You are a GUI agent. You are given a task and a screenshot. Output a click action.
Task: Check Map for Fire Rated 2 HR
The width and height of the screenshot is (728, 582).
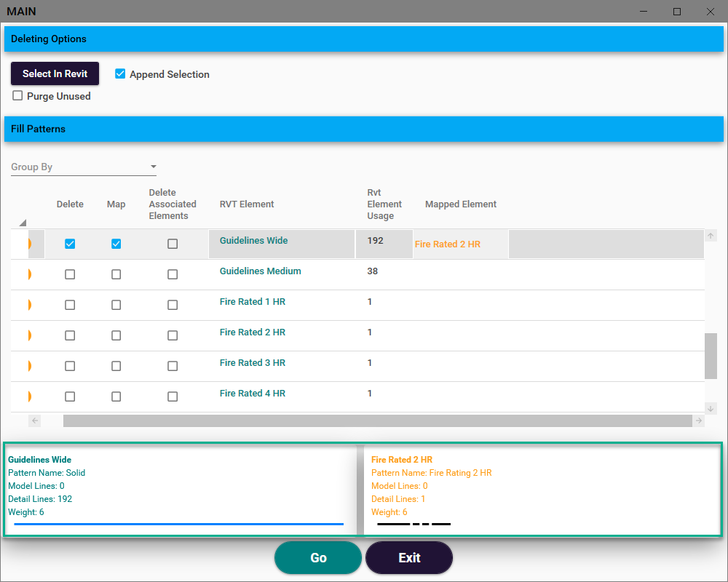[x=116, y=335]
